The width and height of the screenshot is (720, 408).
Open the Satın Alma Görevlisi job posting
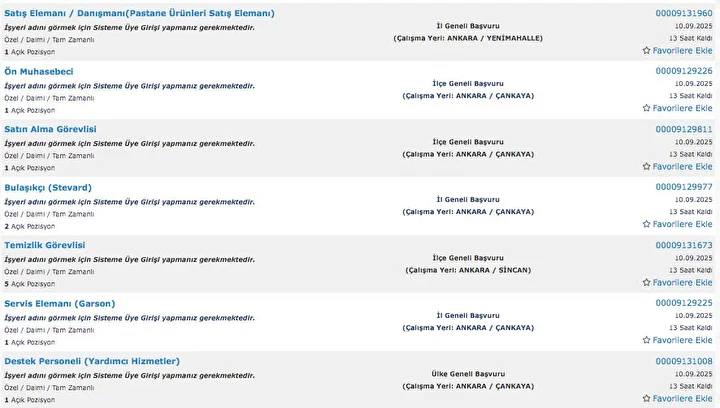tap(50, 129)
